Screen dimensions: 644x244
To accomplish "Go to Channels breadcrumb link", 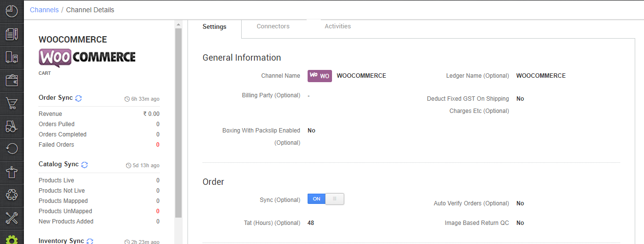I will 44,10.
